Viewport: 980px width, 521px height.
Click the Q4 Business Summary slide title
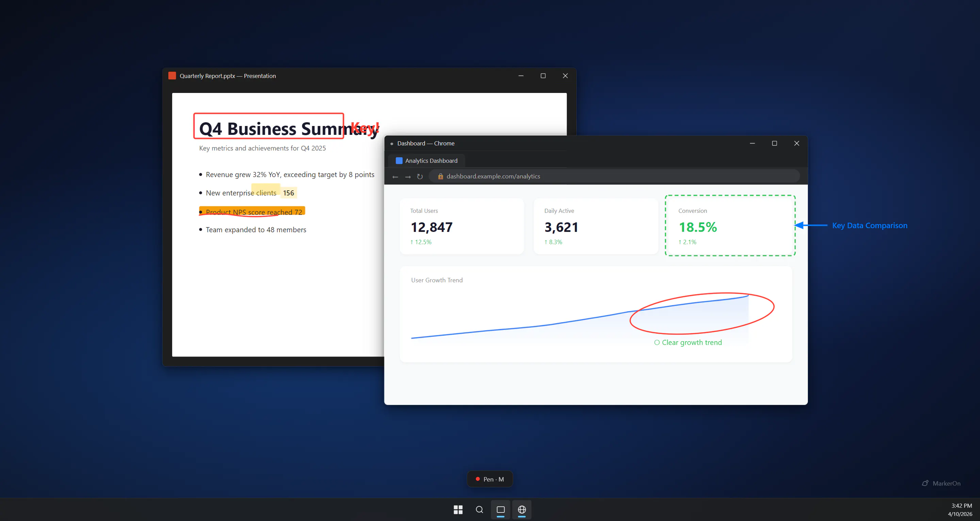[x=289, y=129]
